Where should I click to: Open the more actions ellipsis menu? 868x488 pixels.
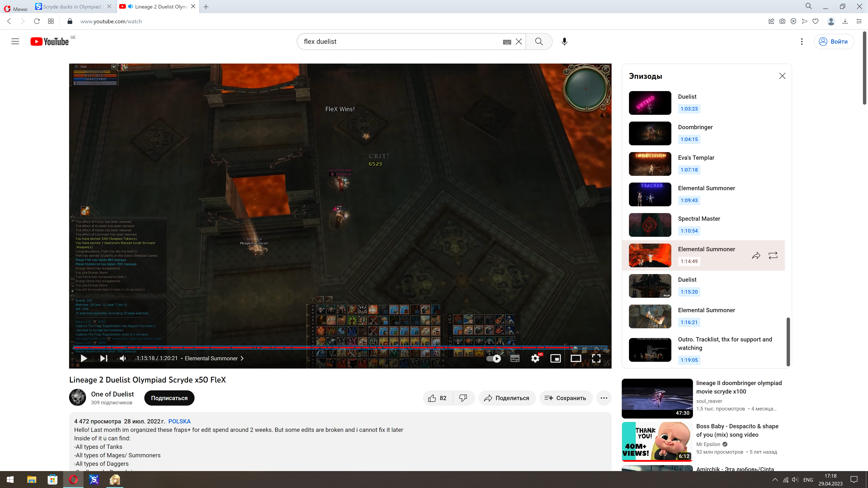(x=604, y=398)
